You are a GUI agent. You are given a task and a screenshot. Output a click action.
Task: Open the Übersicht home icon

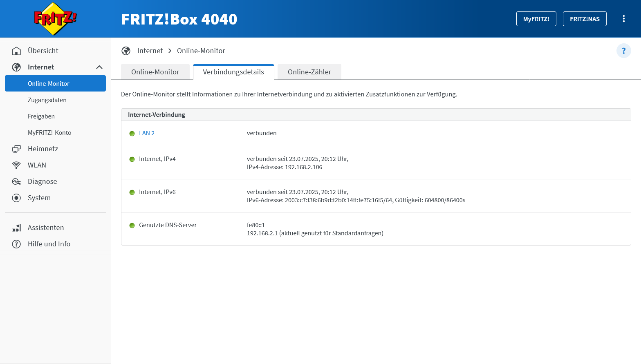16,51
